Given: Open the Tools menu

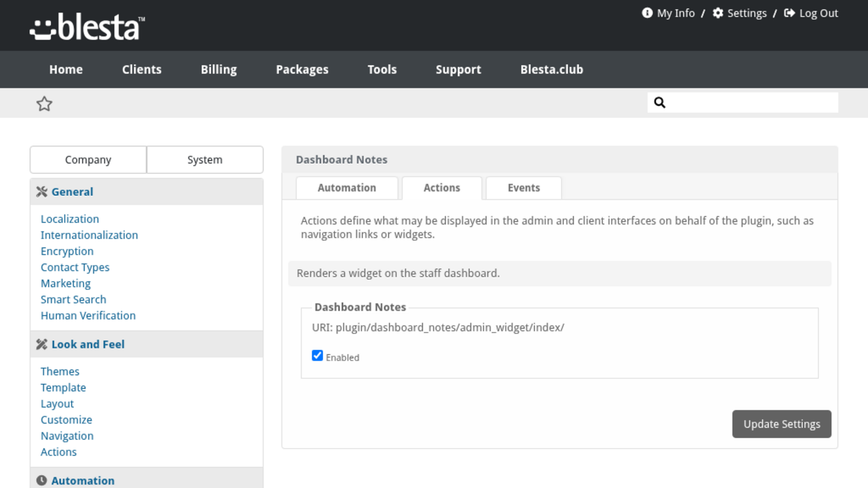Looking at the screenshot, I should point(382,69).
